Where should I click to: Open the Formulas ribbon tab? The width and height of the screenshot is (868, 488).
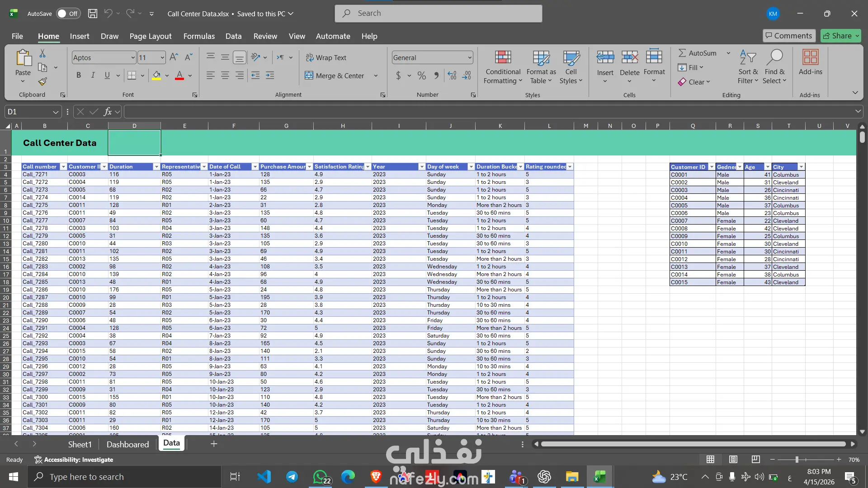[199, 36]
